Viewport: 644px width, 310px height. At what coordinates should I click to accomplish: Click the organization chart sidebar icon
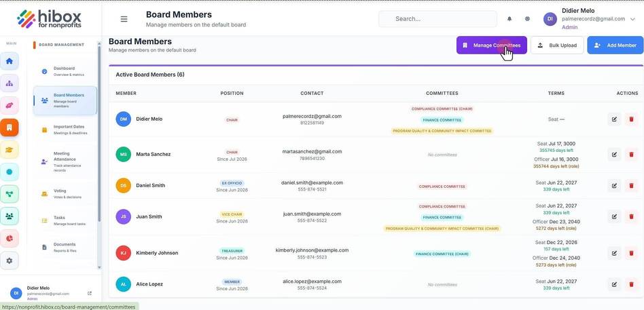pyautogui.click(x=10, y=83)
